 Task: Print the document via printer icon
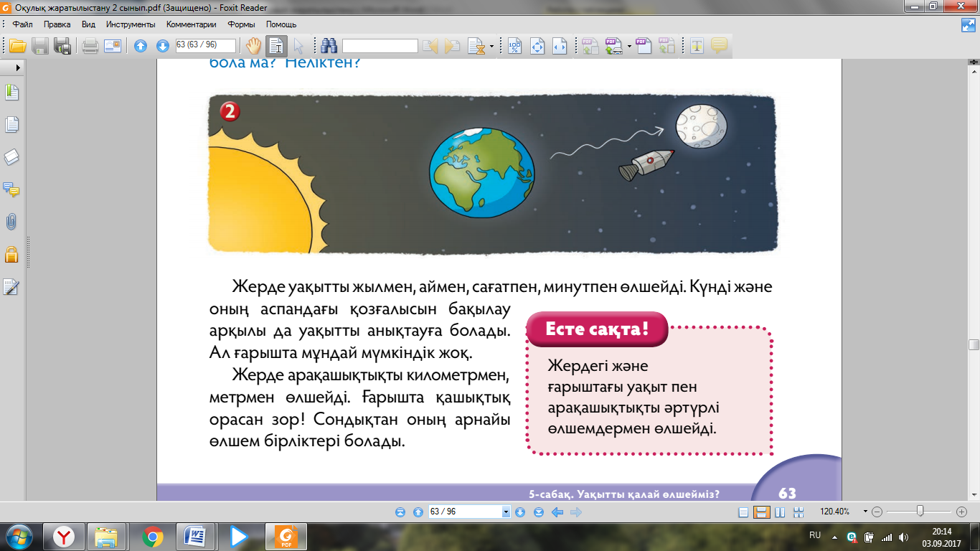pos(90,46)
